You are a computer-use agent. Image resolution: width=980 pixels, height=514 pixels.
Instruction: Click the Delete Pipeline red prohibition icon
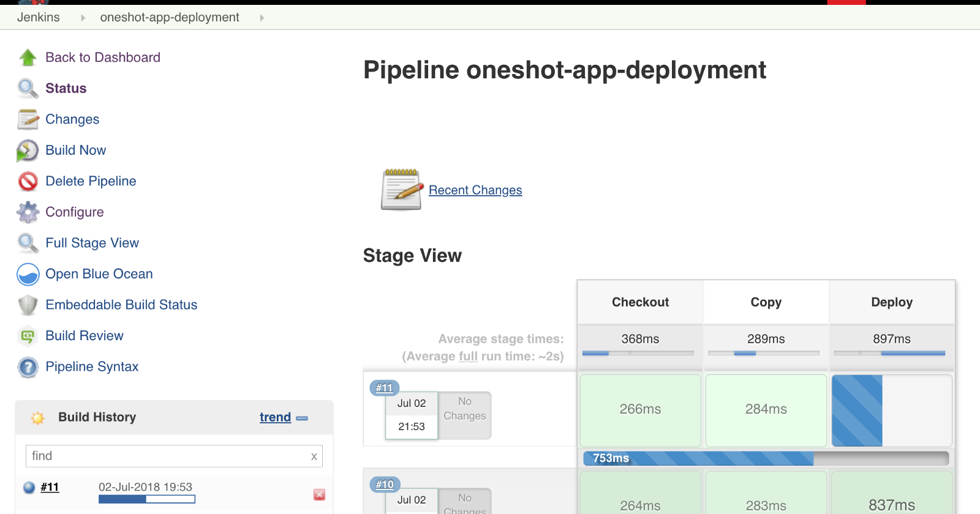28,181
